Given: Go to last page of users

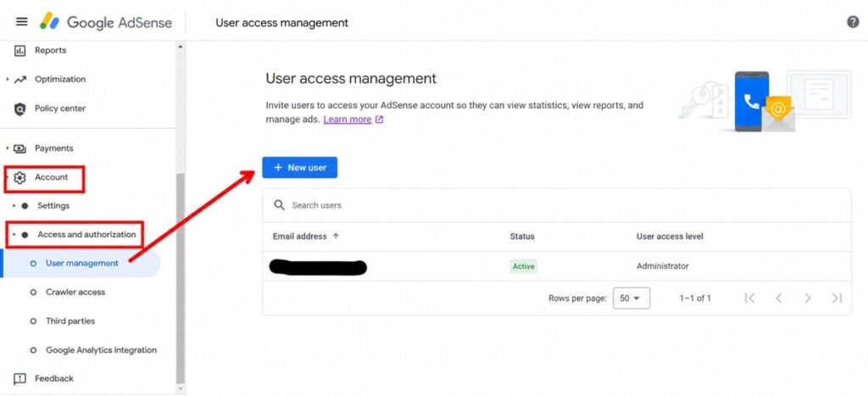Looking at the screenshot, I should [837, 298].
